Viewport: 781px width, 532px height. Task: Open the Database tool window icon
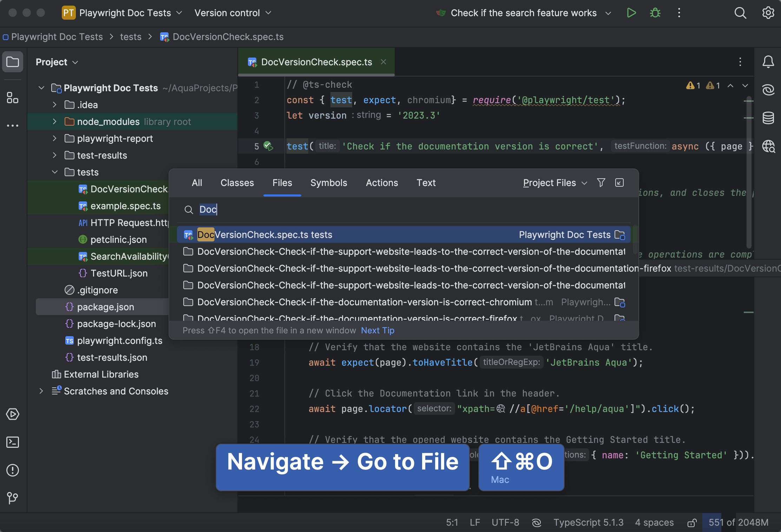(x=768, y=118)
